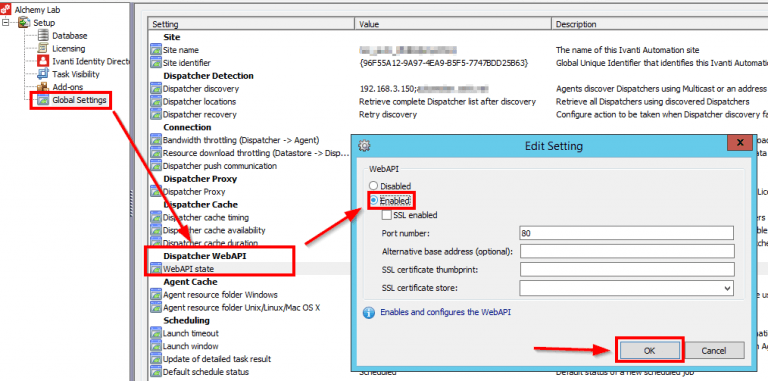Screen dimensions: 768x381
Task: Collapse the Setup tree node
Action: 6,23
